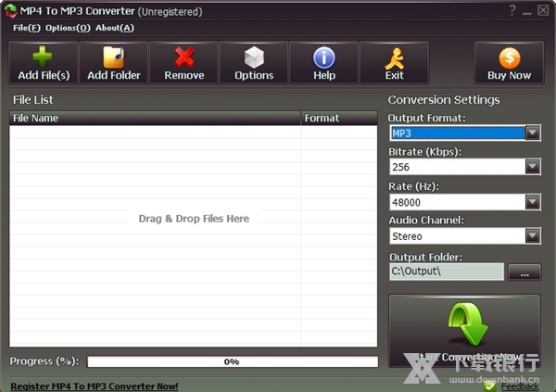This screenshot has width=556, height=392.
Task: Click Register MP4 To MP3 Converter Now link
Action: (x=94, y=386)
